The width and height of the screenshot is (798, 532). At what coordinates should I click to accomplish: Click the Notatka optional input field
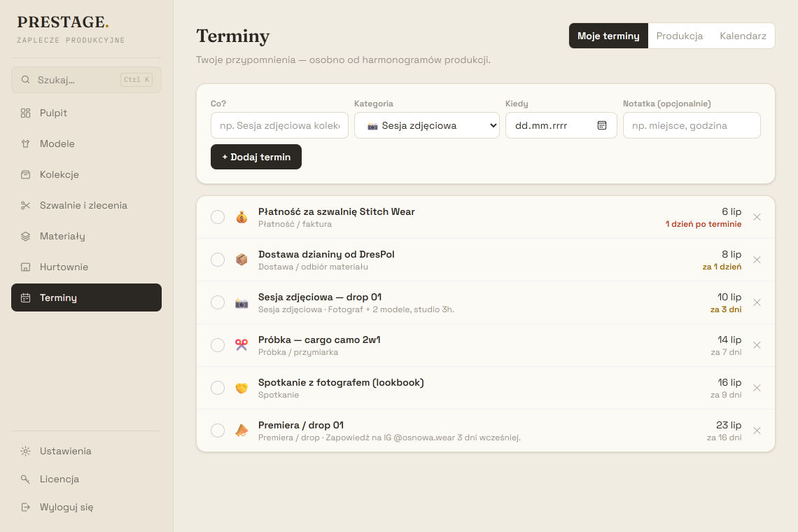[x=692, y=125]
